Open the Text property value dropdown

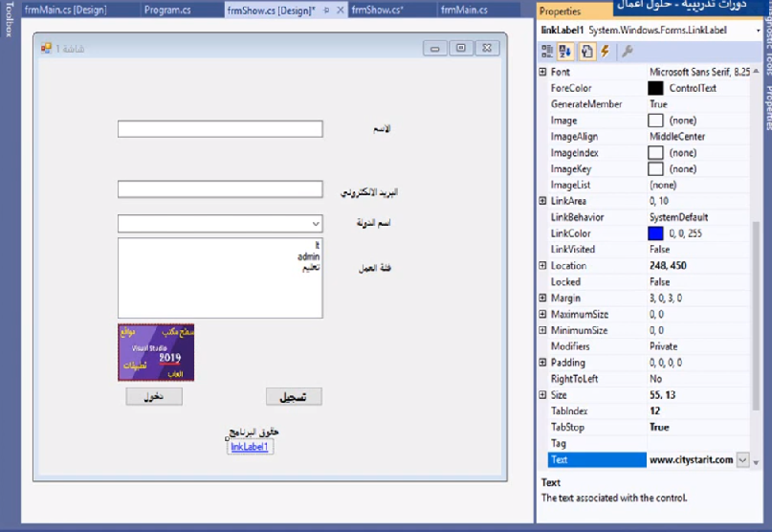coord(742,460)
